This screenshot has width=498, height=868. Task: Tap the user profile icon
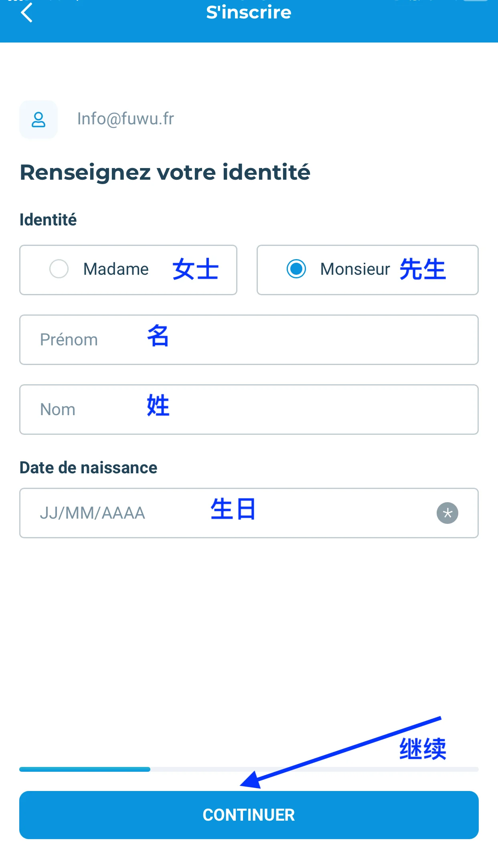click(38, 120)
